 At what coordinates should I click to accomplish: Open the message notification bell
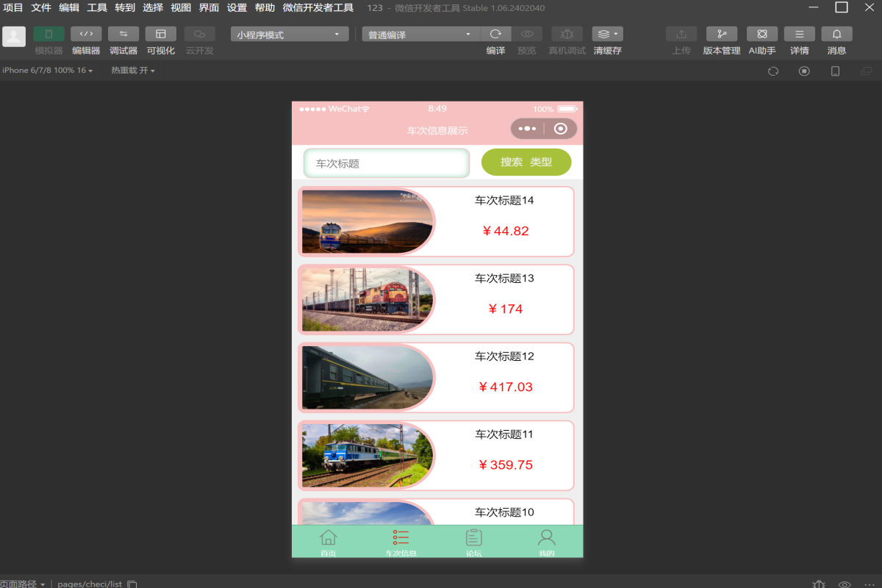[x=836, y=35]
